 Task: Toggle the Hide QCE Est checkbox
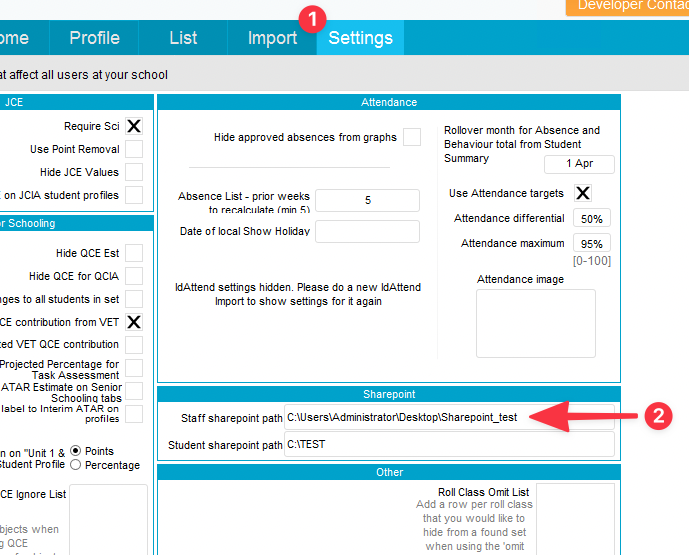tap(134, 253)
